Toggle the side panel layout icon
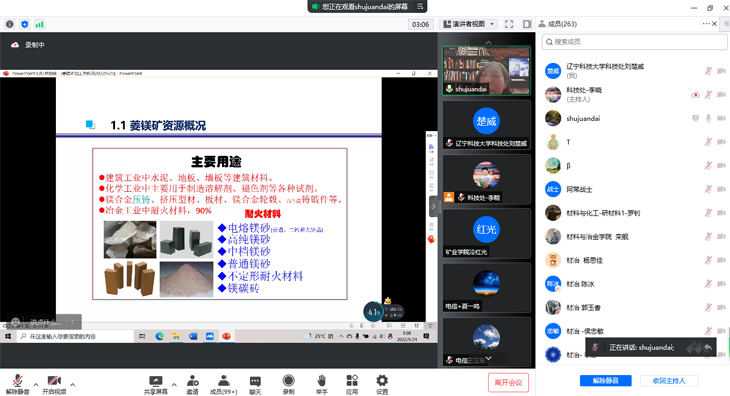 point(527,24)
